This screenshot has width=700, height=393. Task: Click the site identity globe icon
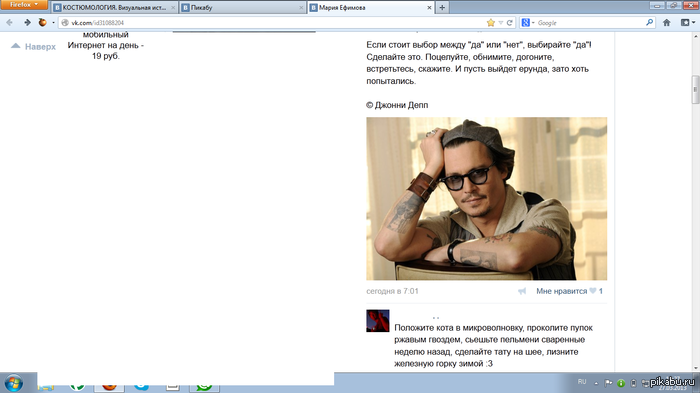pyautogui.click(x=65, y=23)
